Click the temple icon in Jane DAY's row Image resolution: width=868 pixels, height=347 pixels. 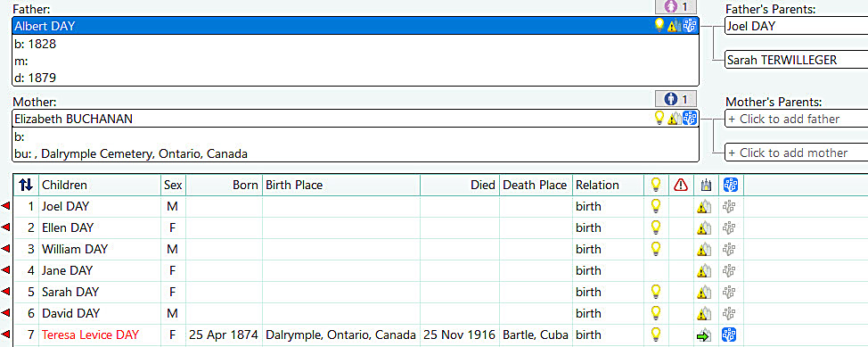(703, 271)
